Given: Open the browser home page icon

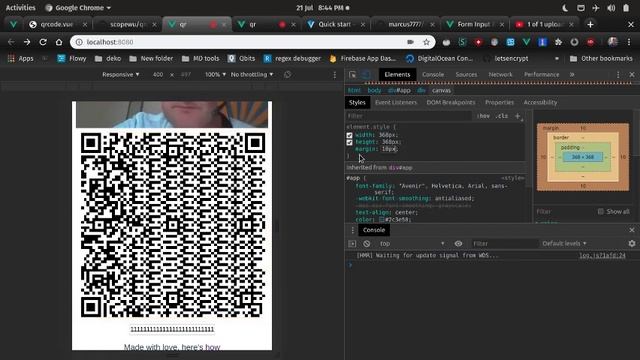Looking at the screenshot, I should tap(59, 42).
